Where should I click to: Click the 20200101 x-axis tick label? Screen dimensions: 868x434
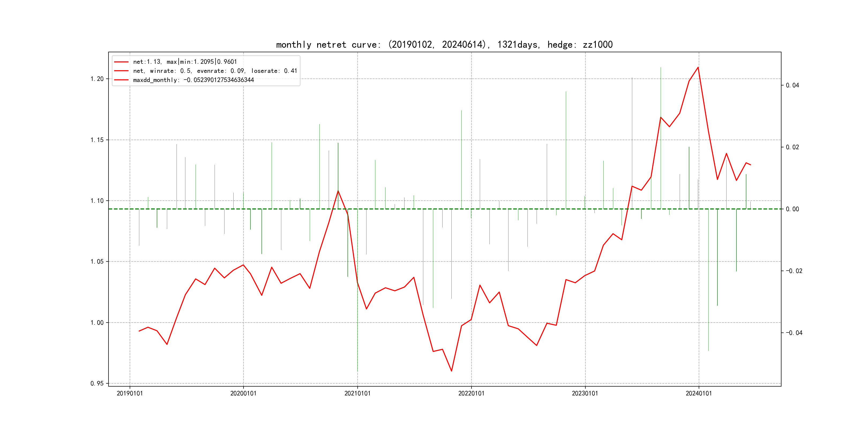243,393
